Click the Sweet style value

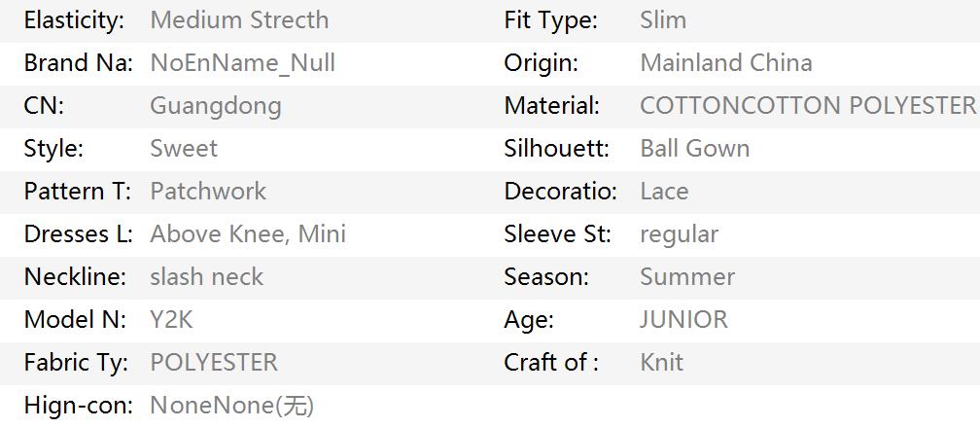184,148
